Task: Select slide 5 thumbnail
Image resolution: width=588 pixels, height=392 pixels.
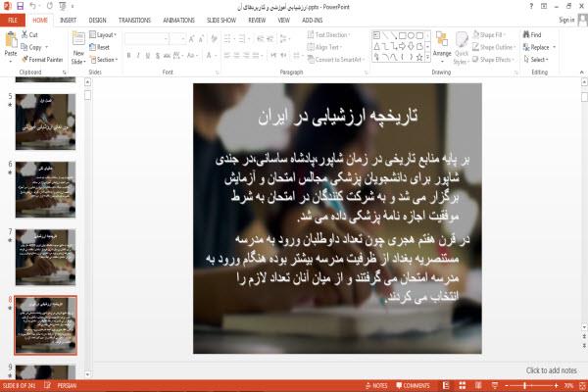Action: click(45, 122)
